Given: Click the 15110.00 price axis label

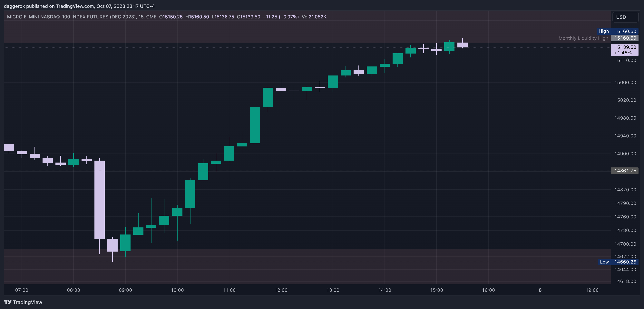Looking at the screenshot, I should (625, 60).
